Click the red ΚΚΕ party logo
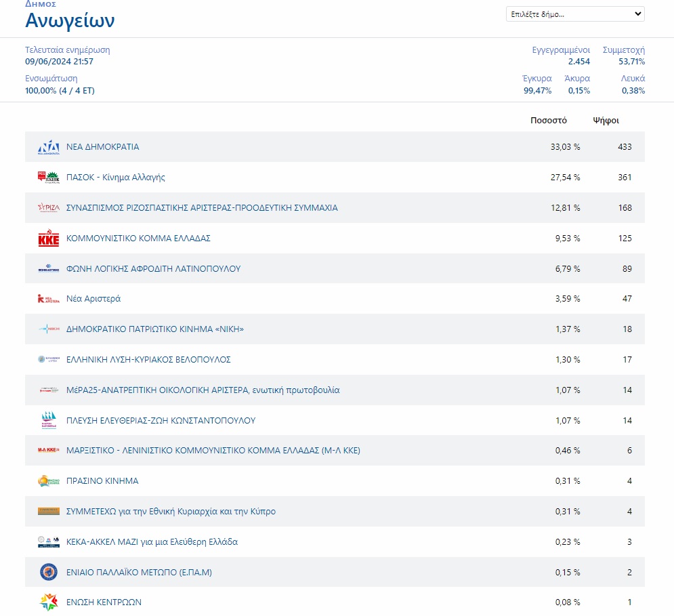This screenshot has width=674, height=616. (x=49, y=238)
